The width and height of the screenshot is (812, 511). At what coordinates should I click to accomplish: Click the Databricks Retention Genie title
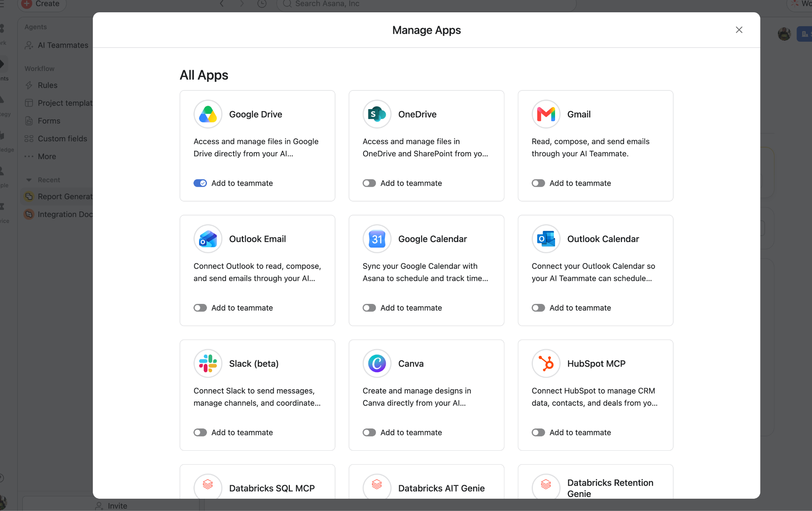click(610, 488)
